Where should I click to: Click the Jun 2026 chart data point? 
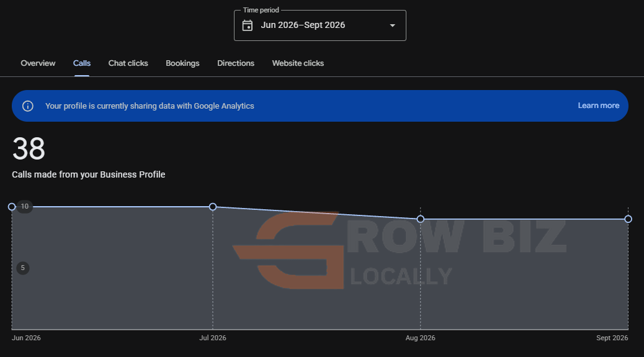pyautogui.click(x=12, y=207)
